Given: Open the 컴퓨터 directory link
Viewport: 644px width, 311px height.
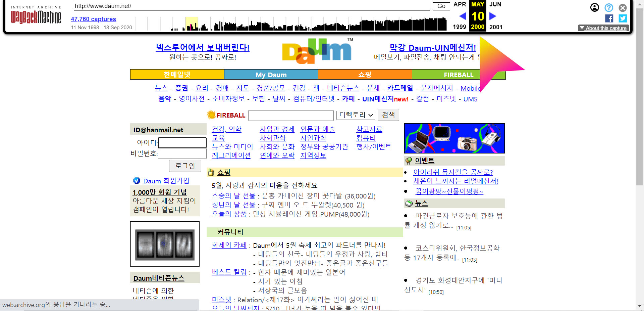Looking at the screenshot, I should click(x=366, y=138).
